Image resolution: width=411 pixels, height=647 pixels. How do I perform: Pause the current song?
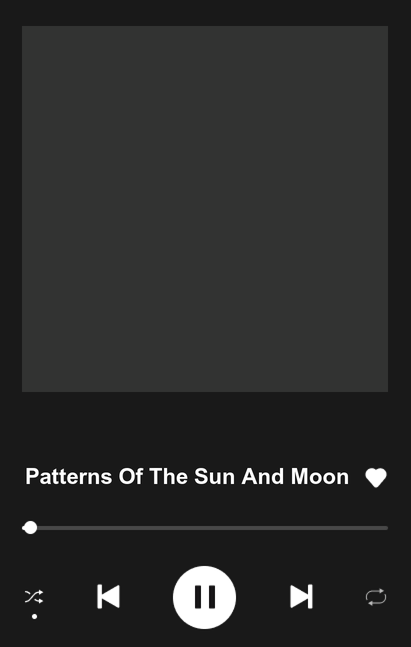[204, 597]
